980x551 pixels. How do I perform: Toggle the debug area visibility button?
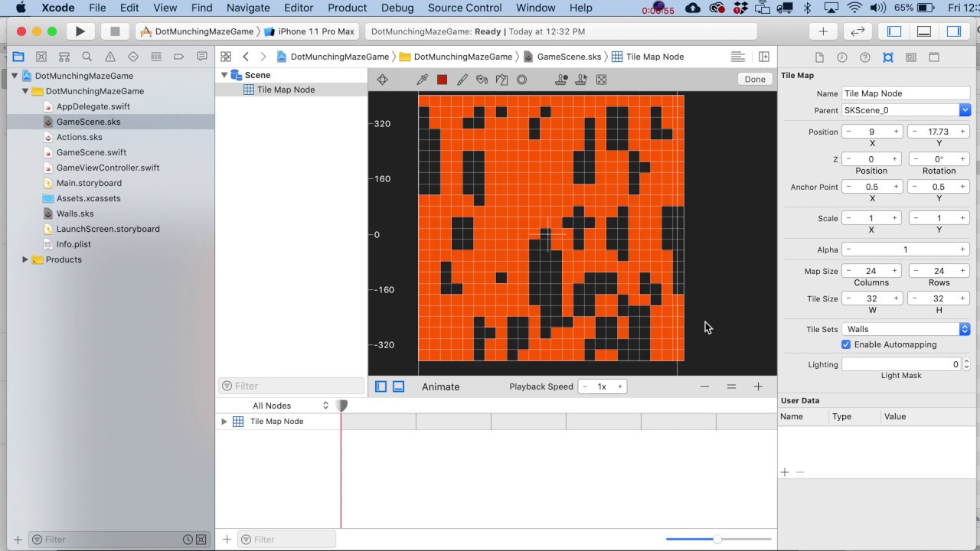[x=924, y=31]
